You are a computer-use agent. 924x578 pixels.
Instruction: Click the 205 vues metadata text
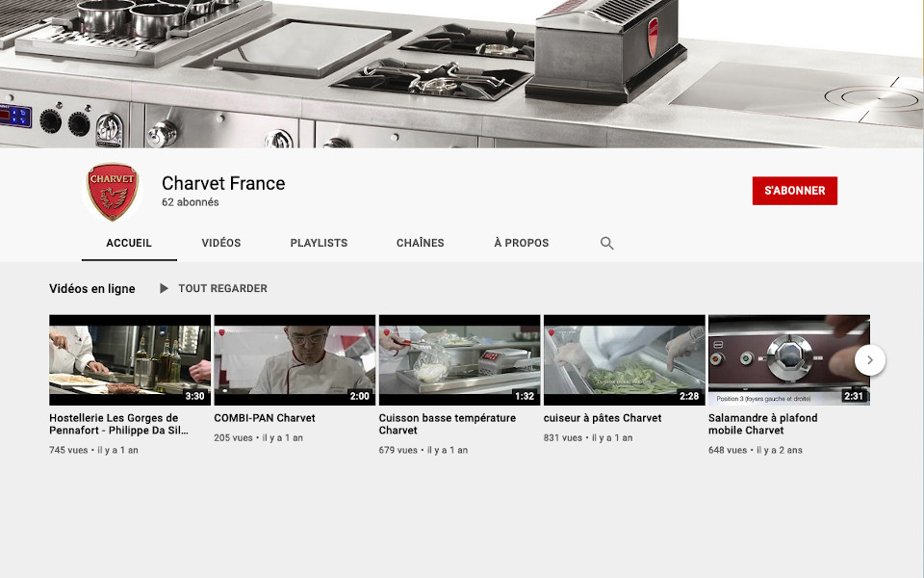[233, 437]
